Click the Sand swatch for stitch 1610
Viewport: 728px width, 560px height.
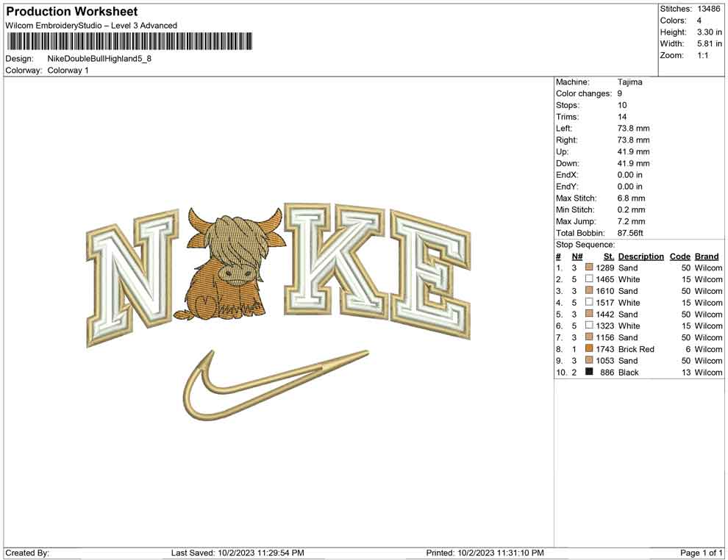589,290
